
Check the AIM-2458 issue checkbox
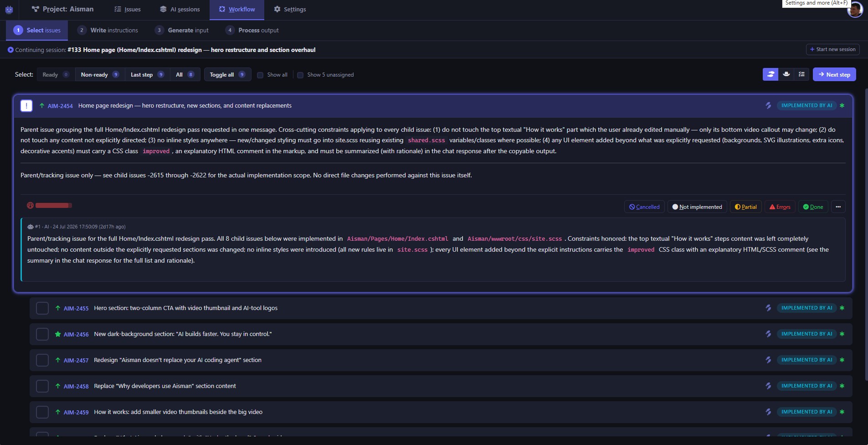coord(42,386)
